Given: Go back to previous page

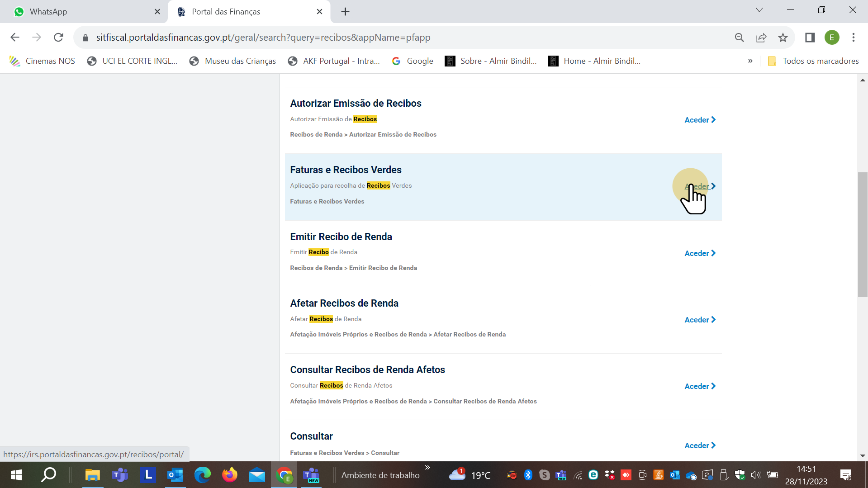Looking at the screenshot, I should (x=15, y=38).
